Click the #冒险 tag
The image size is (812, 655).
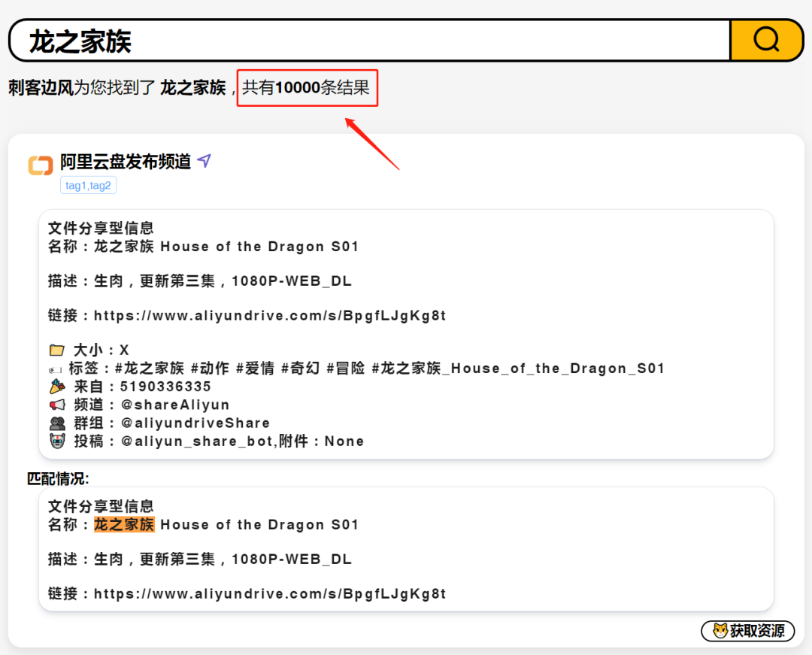point(345,368)
